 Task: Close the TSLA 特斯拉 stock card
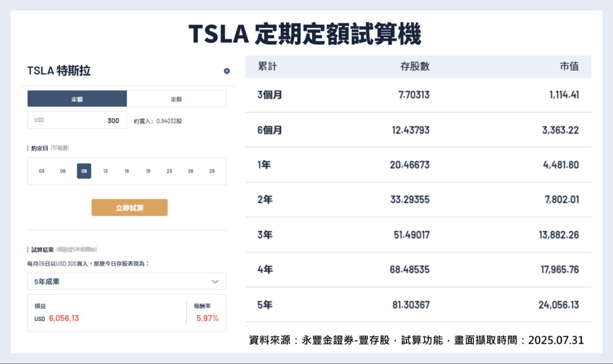tap(227, 71)
